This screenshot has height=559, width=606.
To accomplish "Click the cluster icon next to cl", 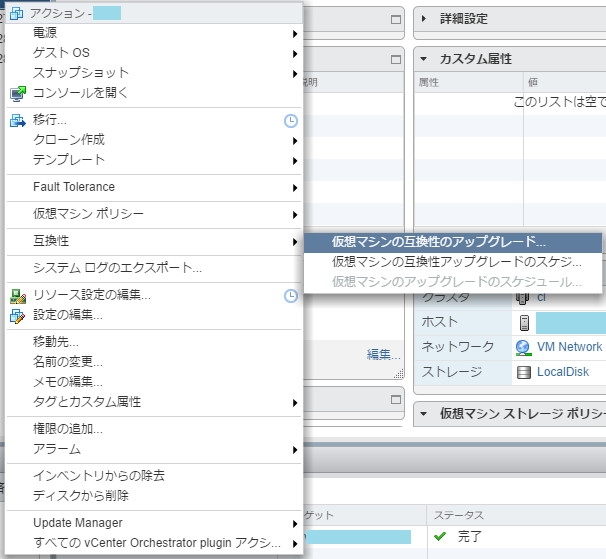I will [522, 298].
